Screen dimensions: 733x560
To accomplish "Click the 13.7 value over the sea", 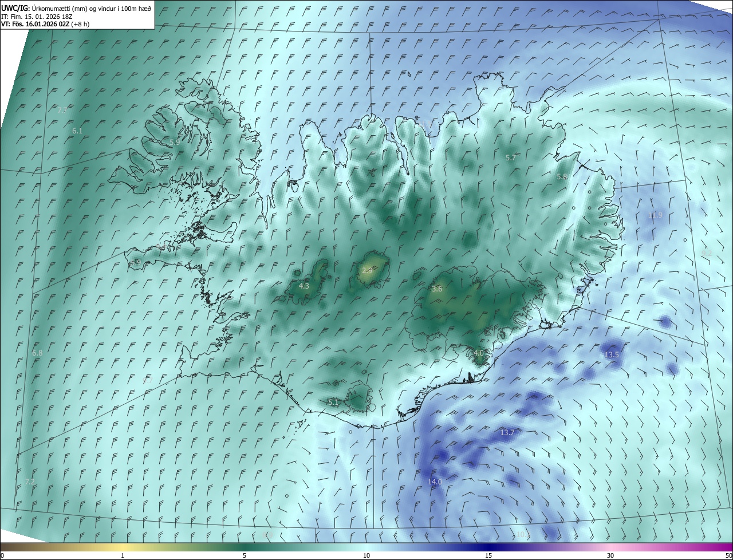I will [507, 433].
